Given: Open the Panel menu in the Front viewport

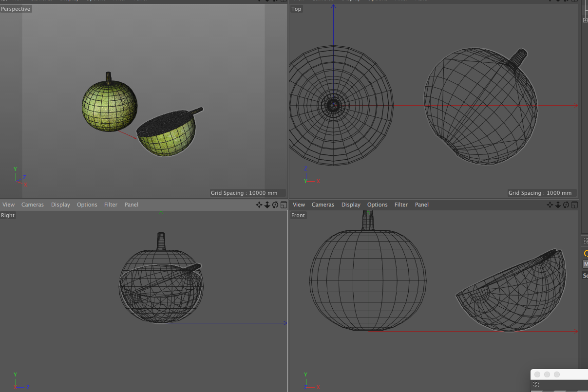Looking at the screenshot, I should click(421, 205).
